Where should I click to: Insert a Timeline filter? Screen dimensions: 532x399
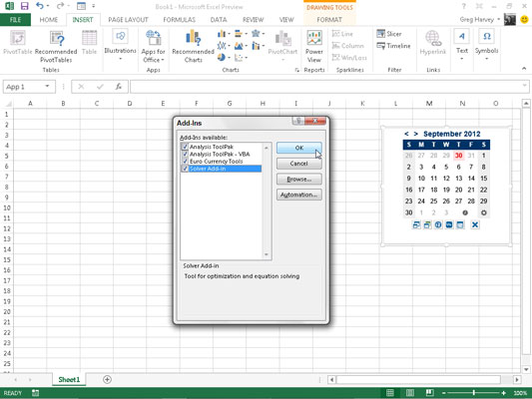pyautogui.click(x=393, y=46)
